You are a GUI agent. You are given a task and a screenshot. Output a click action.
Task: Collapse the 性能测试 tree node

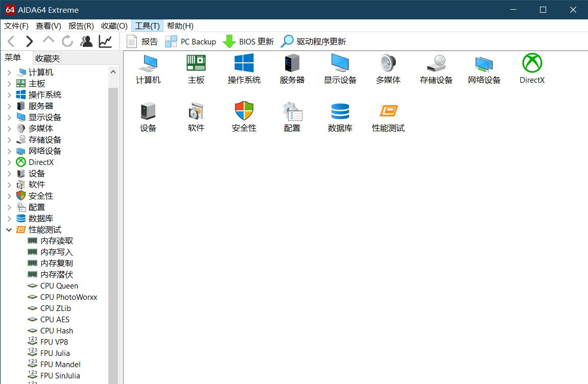click(x=9, y=229)
